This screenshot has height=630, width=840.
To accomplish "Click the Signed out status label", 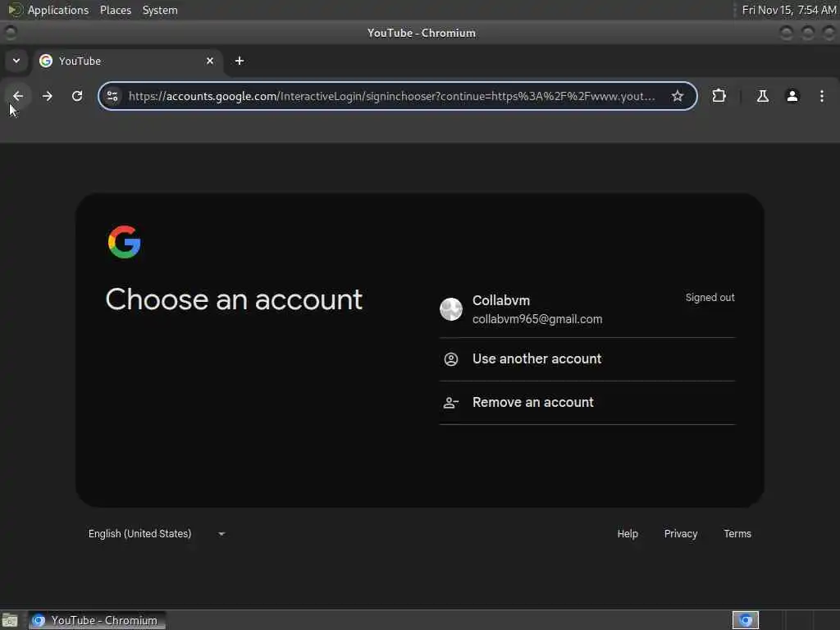I will pyautogui.click(x=710, y=297).
